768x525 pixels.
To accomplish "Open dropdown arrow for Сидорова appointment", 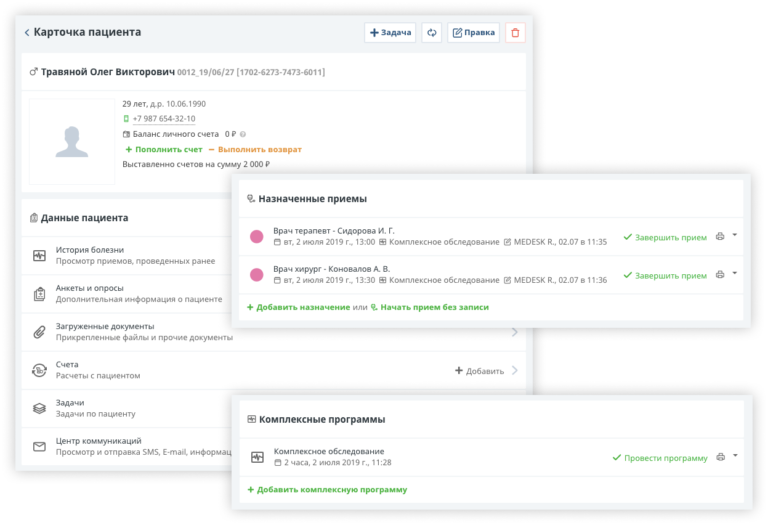I will 735,236.
